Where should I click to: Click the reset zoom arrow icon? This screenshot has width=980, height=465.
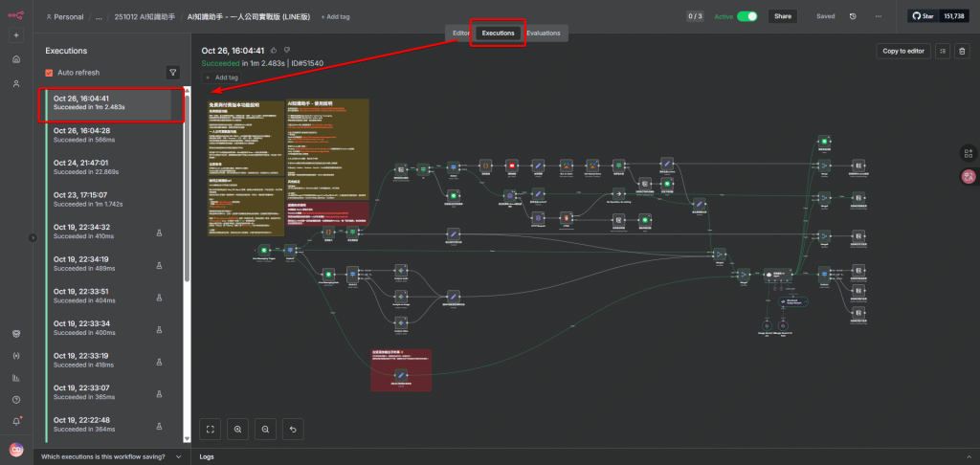click(x=293, y=429)
